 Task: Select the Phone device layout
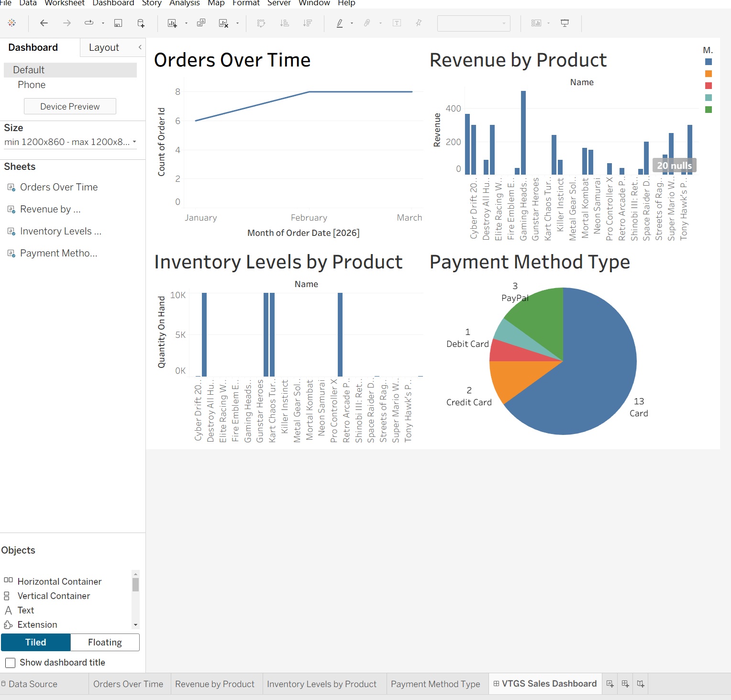coord(31,85)
